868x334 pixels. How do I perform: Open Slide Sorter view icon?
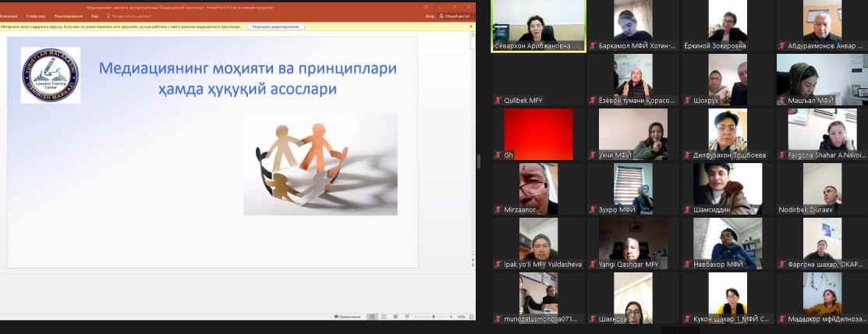pos(383,316)
